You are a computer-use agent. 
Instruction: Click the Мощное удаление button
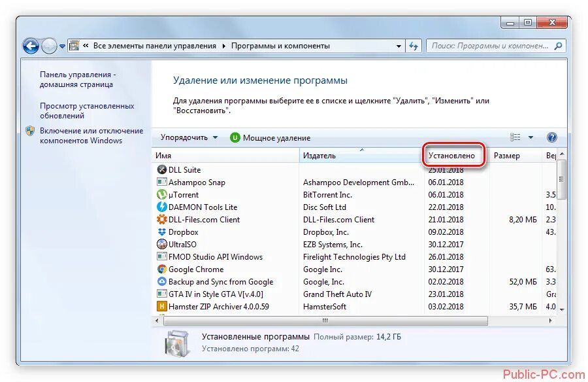270,138
